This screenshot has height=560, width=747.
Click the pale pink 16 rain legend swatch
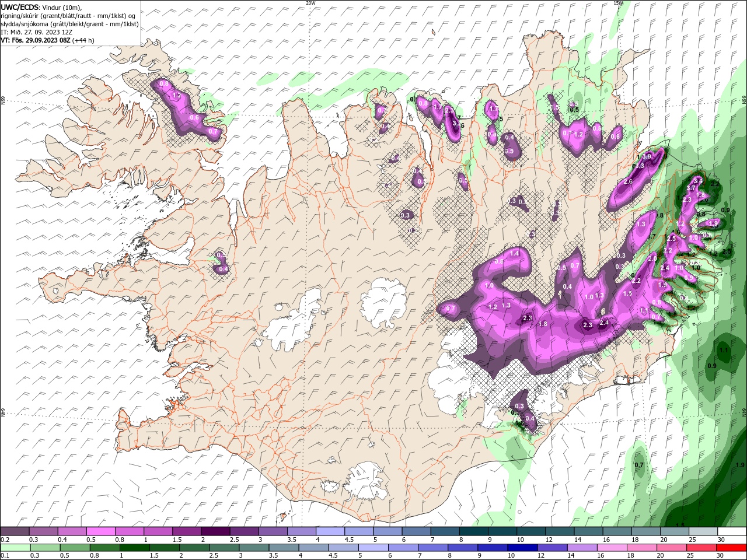[x=612, y=548]
